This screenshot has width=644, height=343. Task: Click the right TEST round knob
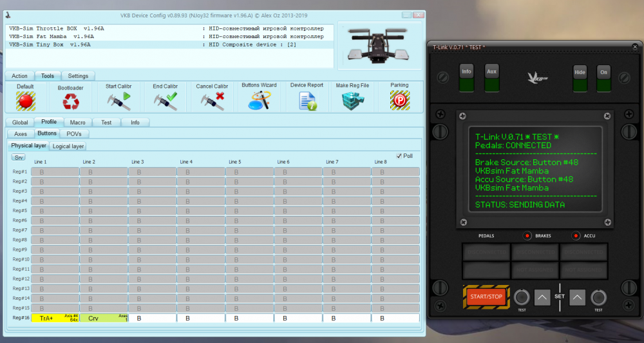coord(598,297)
